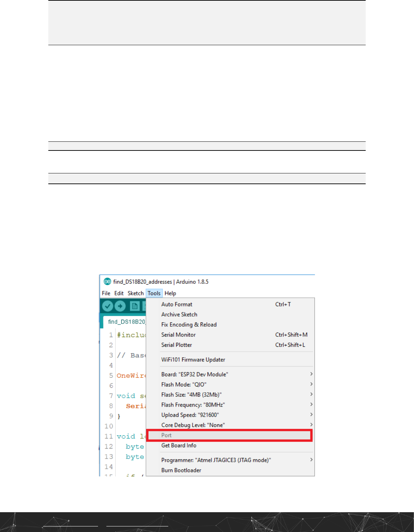414x532 pixels.
Task: Click the Verify checkmark icon in Arduino toolbar
Action: click(108, 306)
